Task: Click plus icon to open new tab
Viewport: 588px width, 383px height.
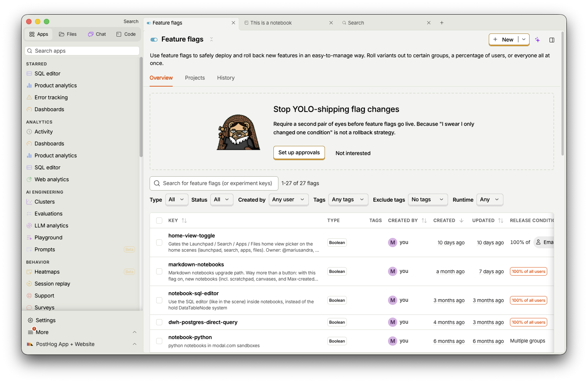Action: [442, 23]
